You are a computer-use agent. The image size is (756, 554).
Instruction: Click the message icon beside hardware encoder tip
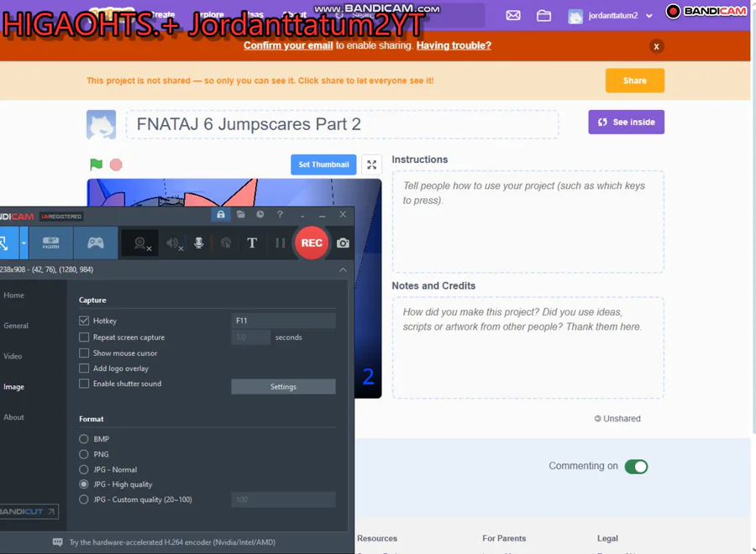click(x=57, y=542)
